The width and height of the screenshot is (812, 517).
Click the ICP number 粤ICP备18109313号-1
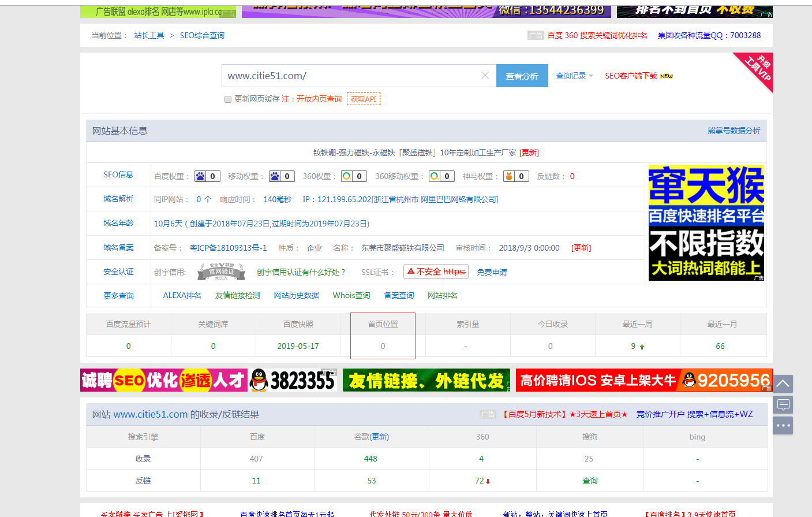[x=228, y=248]
